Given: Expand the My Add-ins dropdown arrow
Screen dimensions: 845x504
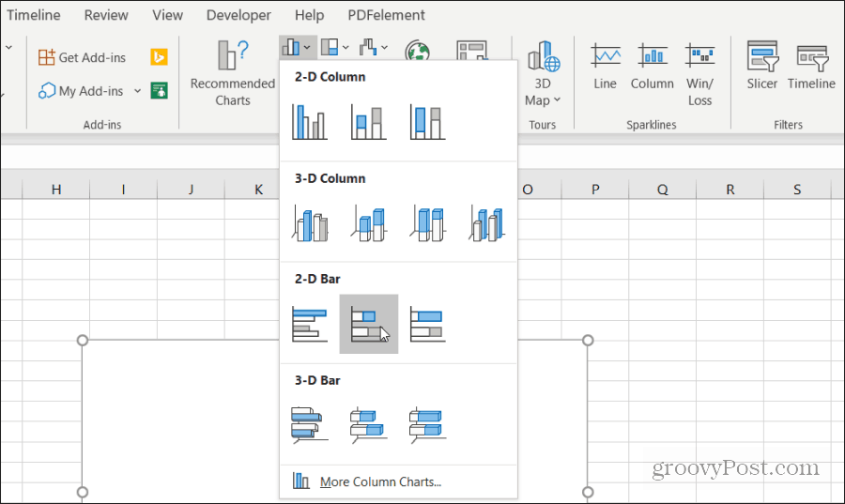Looking at the screenshot, I should pyautogui.click(x=137, y=91).
